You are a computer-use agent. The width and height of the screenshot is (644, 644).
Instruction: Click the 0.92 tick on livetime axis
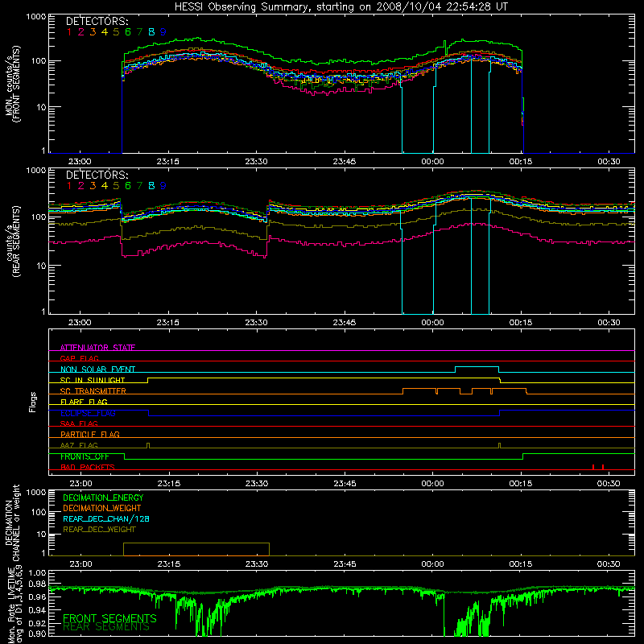coord(38,621)
